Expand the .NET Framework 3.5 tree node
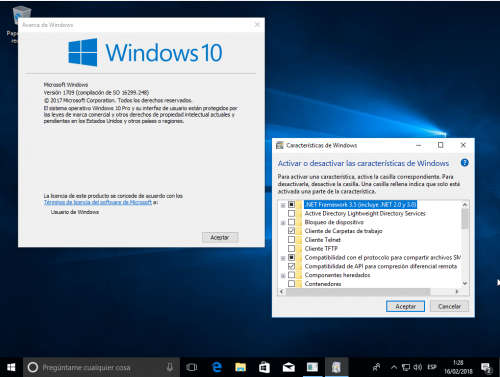The width and height of the screenshot is (500, 377). tap(283, 205)
